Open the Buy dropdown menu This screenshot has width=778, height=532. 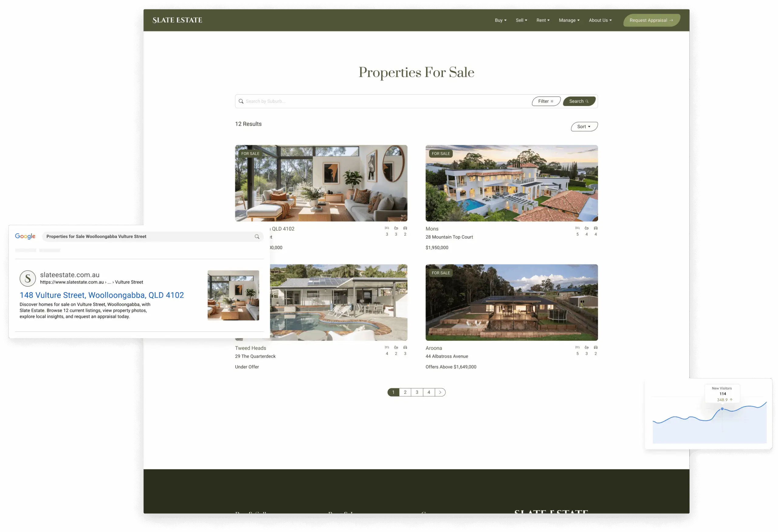coord(501,20)
